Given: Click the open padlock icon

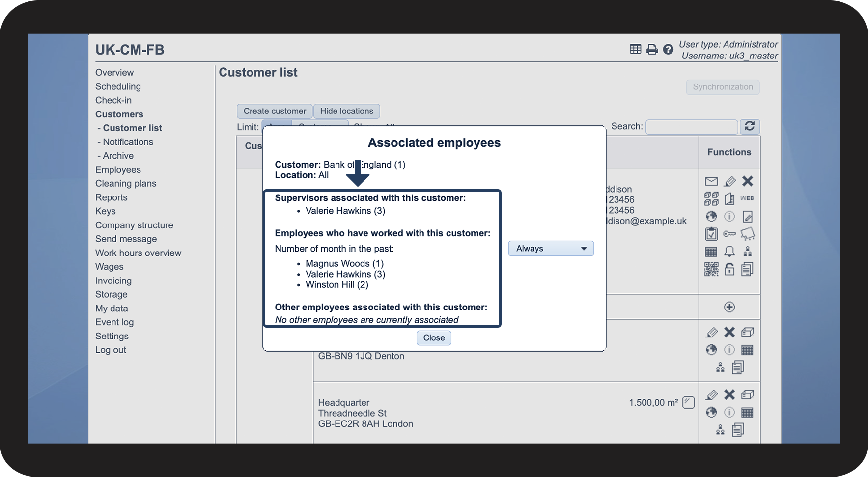Looking at the screenshot, I should point(729,269).
